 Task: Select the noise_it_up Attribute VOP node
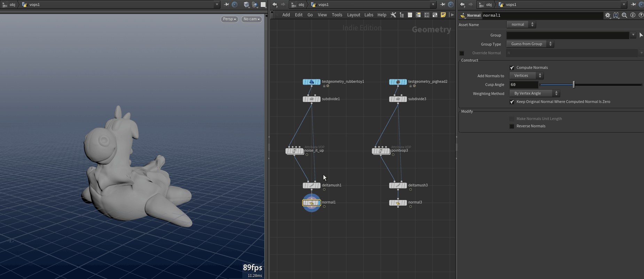pos(294,151)
